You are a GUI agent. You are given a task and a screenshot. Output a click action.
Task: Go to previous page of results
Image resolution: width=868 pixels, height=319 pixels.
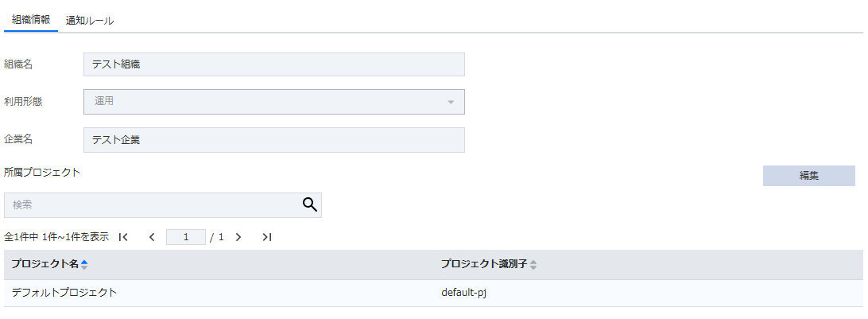152,237
